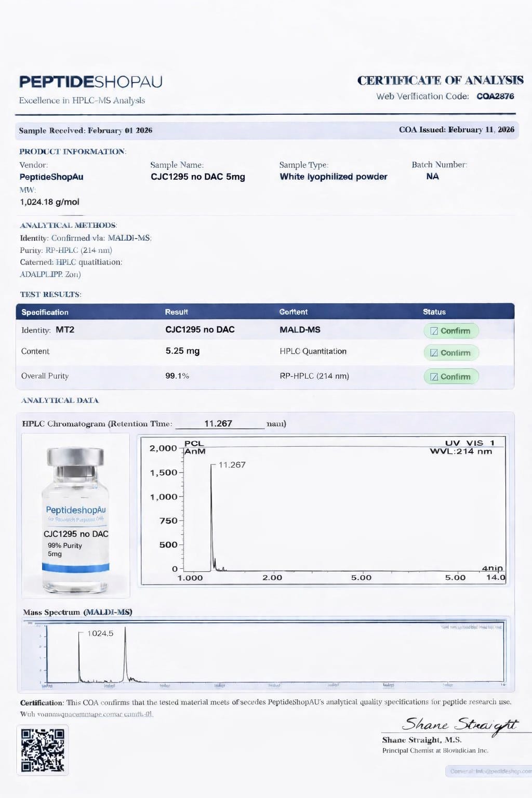
Task: Click the TEST RESULTS section heading
Action: click(50, 294)
